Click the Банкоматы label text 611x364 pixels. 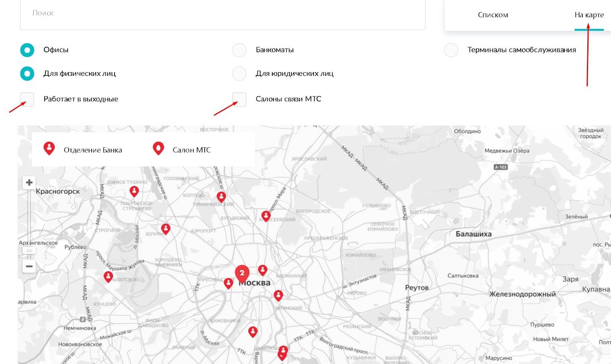(275, 50)
